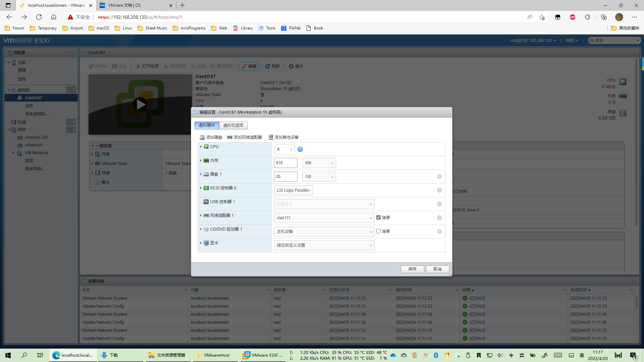Open the CPU count dropdown
This screenshot has height=362, width=644.
[x=284, y=149]
